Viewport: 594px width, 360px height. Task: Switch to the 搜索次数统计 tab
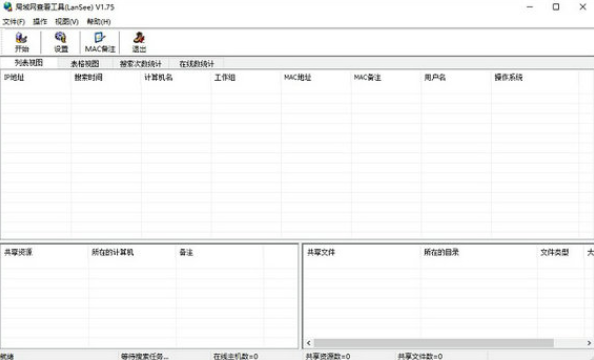141,63
